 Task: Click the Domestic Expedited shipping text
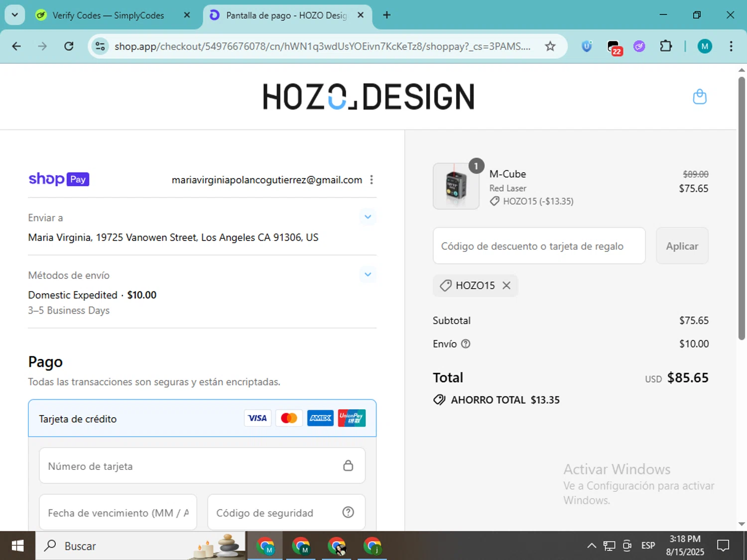[73, 295]
